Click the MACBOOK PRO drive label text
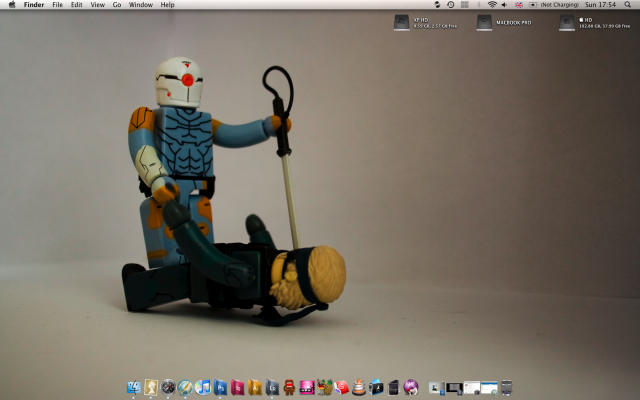 tap(514, 23)
